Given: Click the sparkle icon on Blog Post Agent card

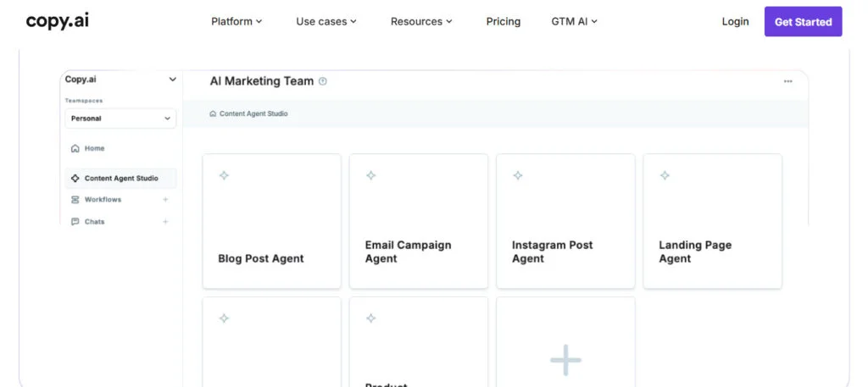Looking at the screenshot, I should 224,175.
